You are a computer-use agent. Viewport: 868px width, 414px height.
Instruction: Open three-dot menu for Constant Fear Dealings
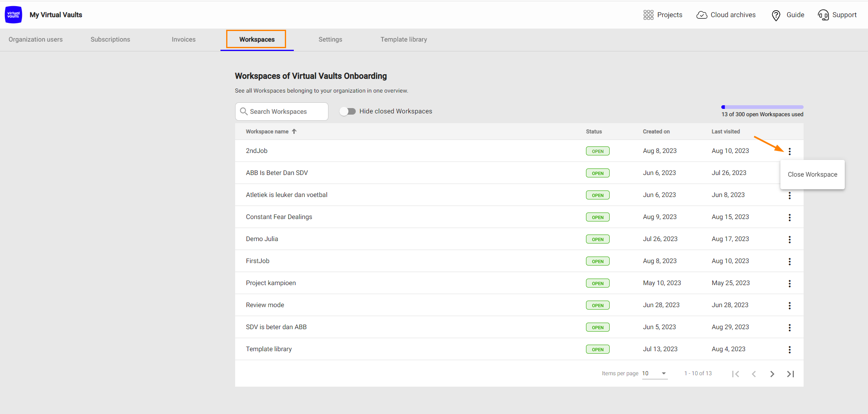click(790, 217)
